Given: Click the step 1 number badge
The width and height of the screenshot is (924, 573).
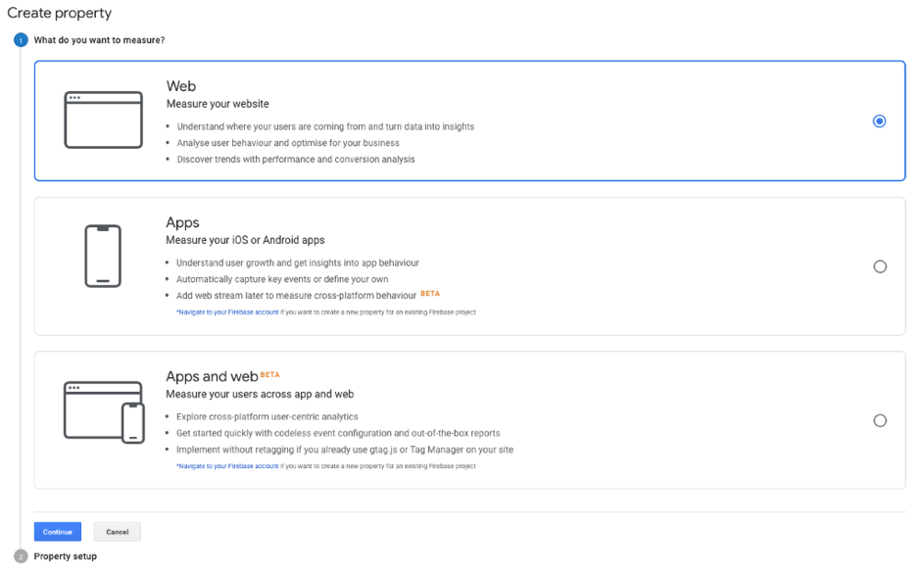Looking at the screenshot, I should 21,40.
